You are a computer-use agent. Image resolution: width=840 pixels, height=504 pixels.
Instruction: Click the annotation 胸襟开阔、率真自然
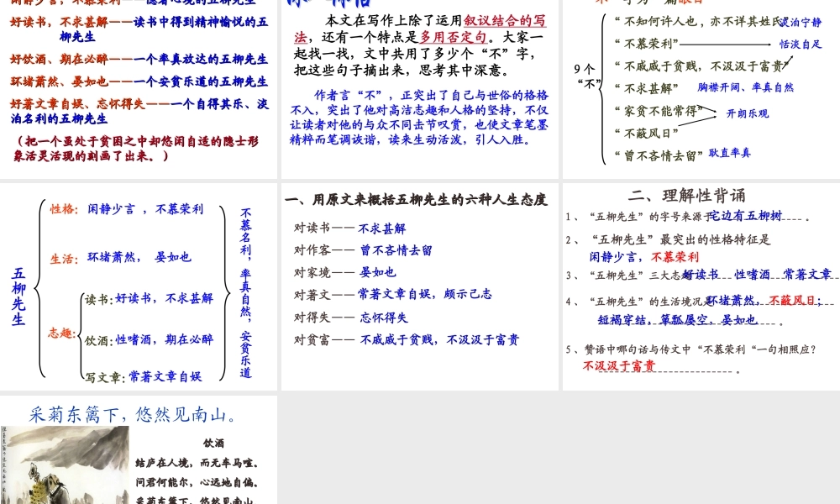pos(745,87)
